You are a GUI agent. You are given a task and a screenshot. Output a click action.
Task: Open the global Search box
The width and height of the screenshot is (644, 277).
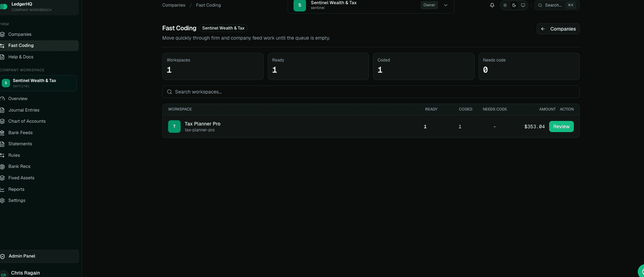557,5
